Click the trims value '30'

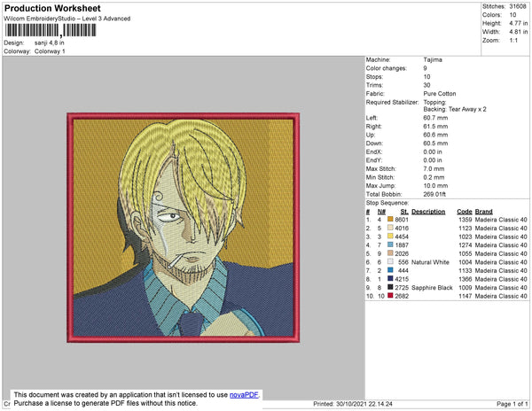click(x=426, y=85)
